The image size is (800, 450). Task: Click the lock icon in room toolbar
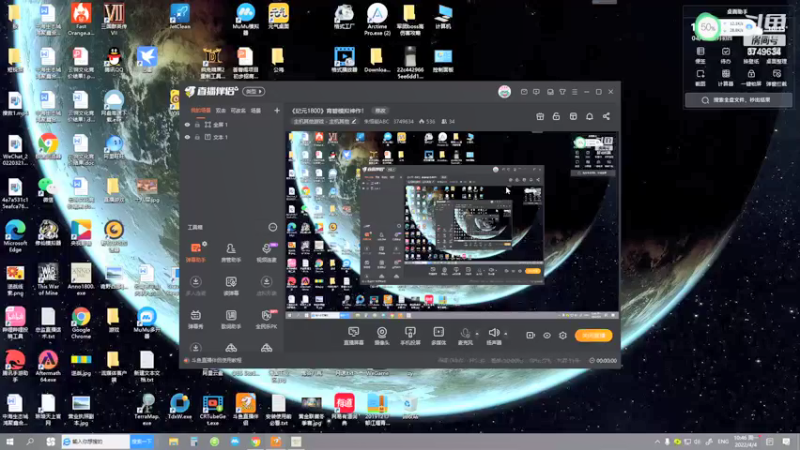click(556, 116)
